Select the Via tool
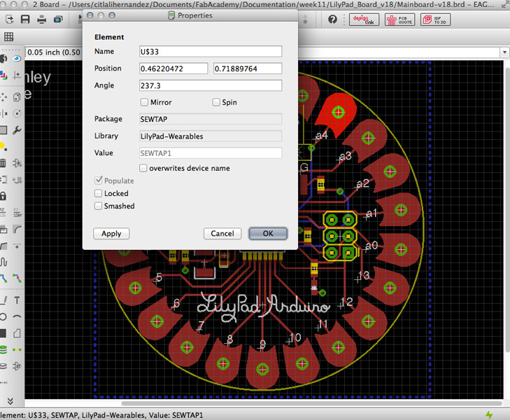The image size is (510, 420). click(3, 350)
